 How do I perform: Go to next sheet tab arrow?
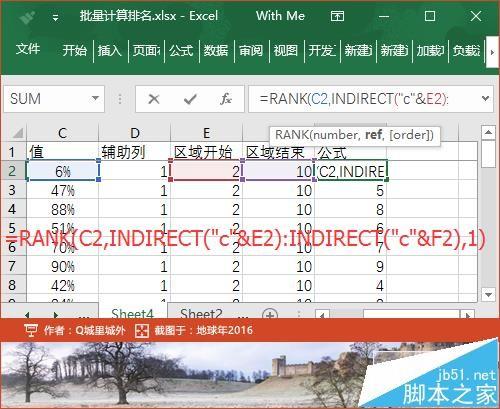point(56,314)
